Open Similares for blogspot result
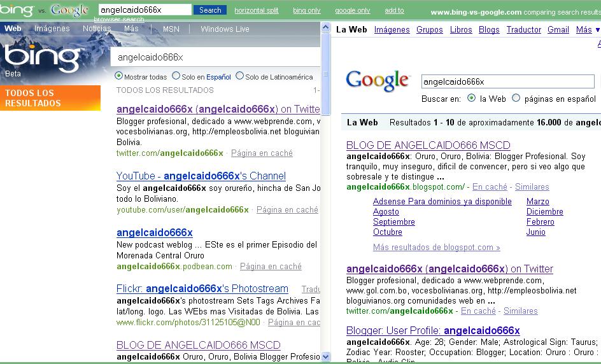 tap(532, 186)
